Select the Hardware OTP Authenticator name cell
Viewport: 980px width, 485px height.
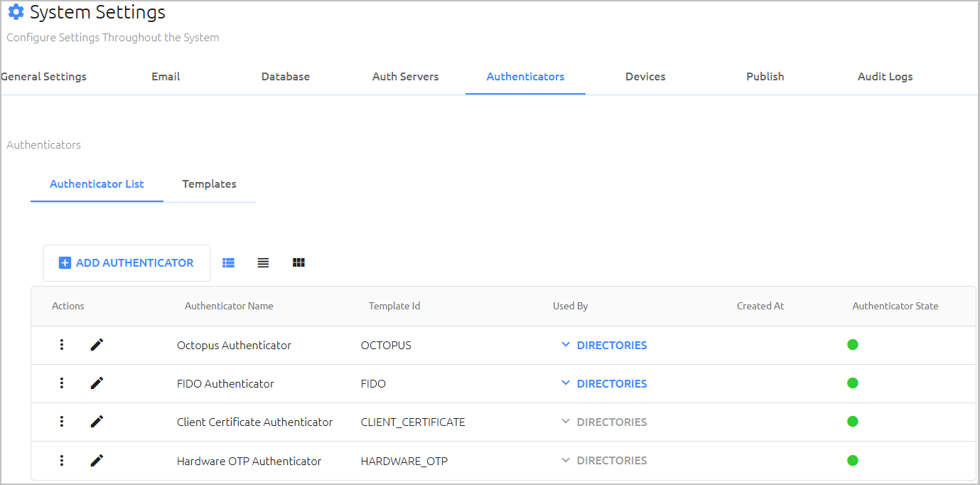click(x=249, y=461)
